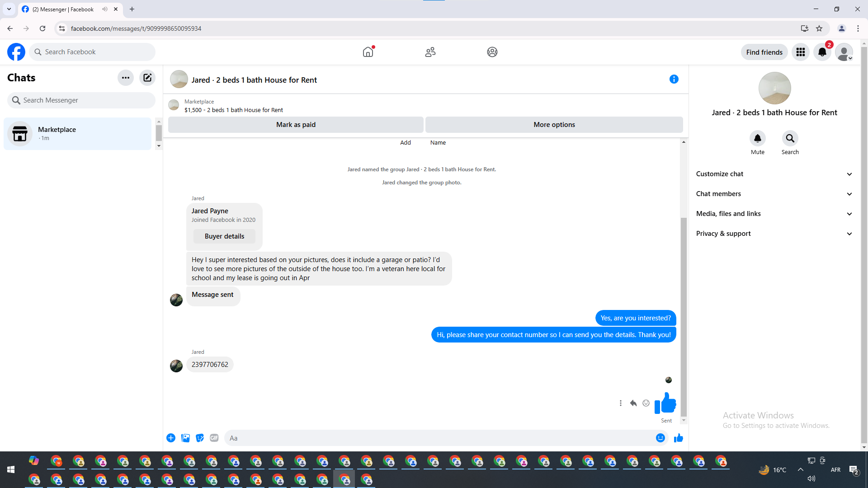Open conversation information icon
868x488 pixels.
point(674,80)
